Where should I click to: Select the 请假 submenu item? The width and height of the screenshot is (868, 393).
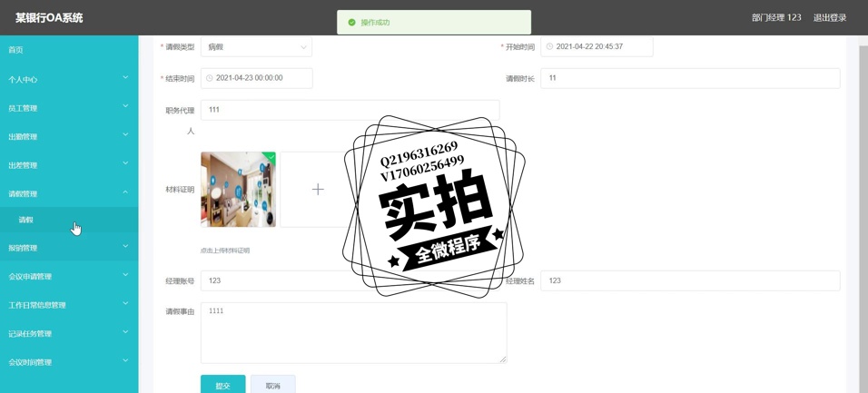pos(25,220)
